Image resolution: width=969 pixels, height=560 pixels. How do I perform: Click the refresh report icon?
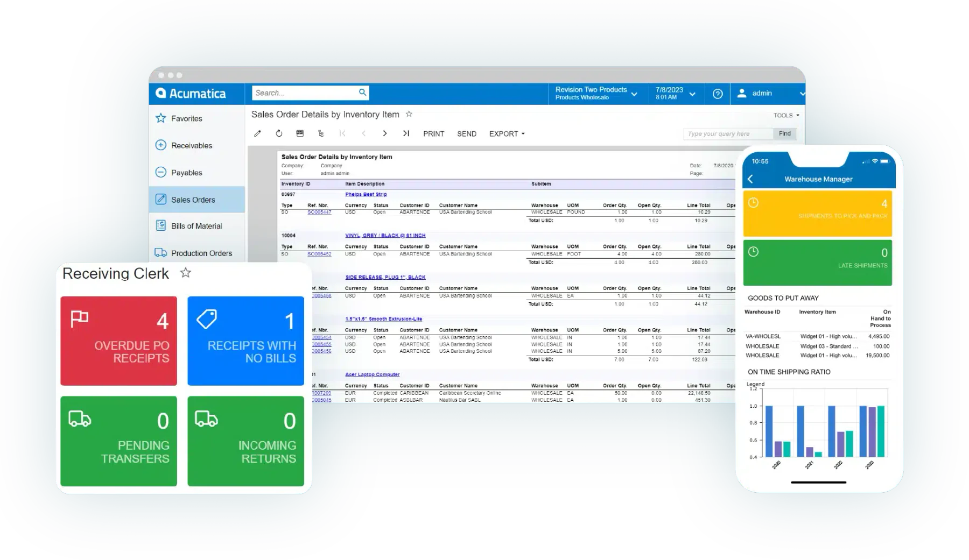tap(279, 133)
